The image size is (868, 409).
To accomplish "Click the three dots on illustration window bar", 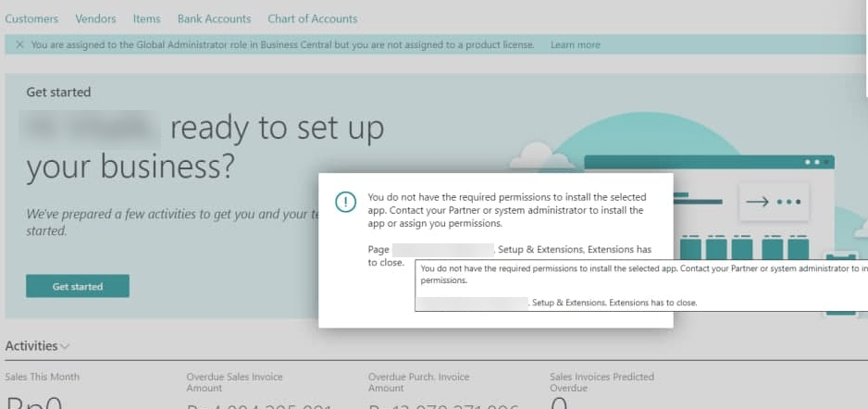I will [x=814, y=162].
